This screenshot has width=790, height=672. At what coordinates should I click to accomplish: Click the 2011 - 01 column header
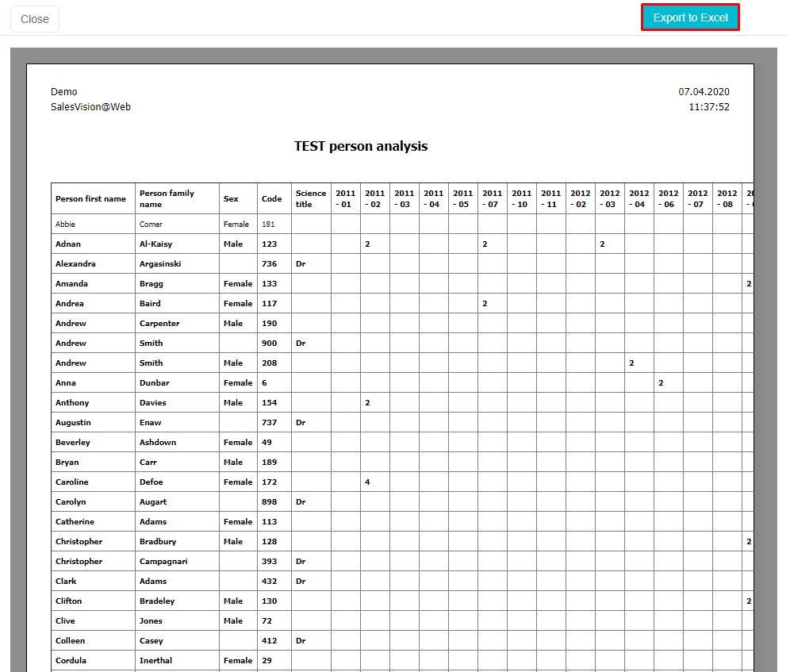tap(346, 198)
